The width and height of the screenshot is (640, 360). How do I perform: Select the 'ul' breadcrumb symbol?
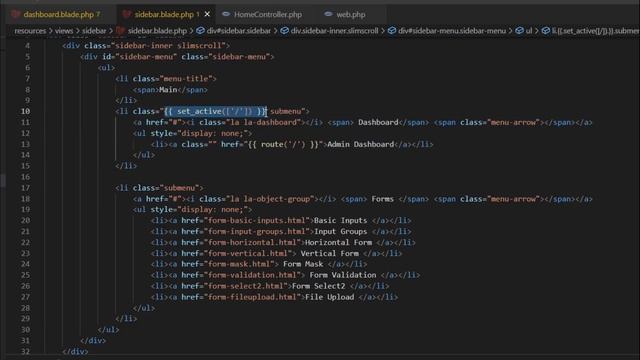529,31
